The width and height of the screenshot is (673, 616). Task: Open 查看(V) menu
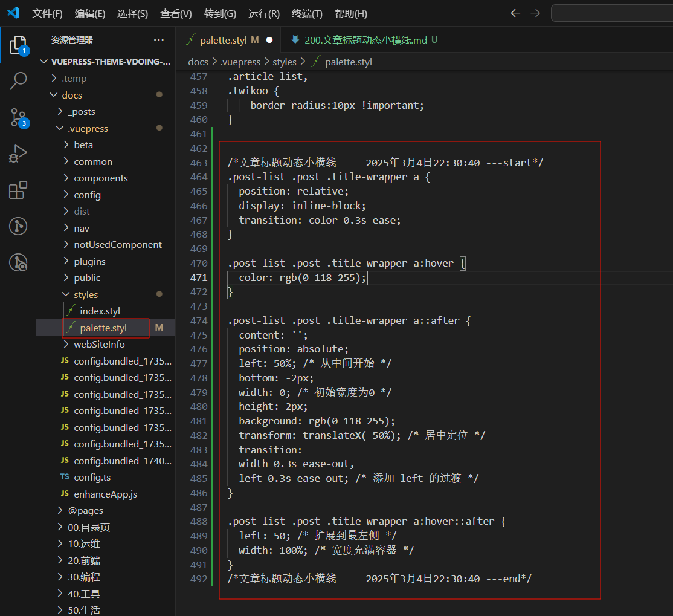tap(176, 14)
